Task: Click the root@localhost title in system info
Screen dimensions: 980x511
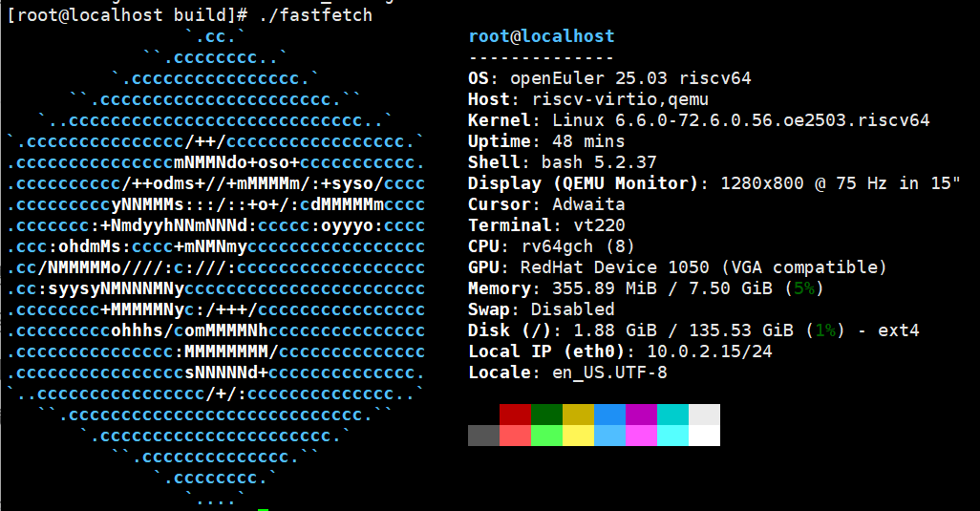Action: 542,36
